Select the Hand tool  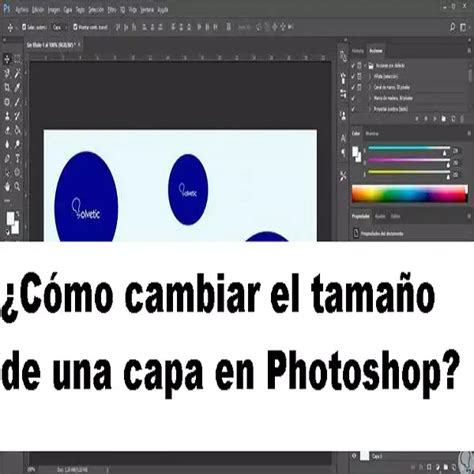point(7,187)
